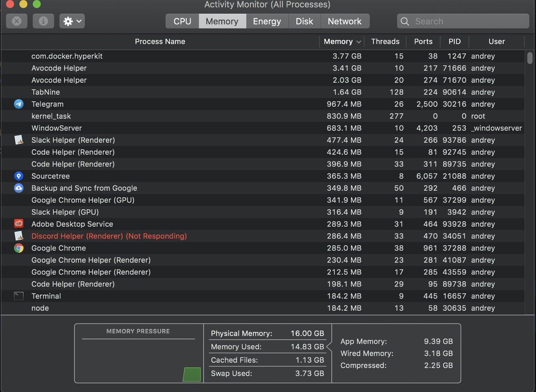Click the Terminal app icon
Viewport: 536px width, 392px height.
tap(18, 296)
